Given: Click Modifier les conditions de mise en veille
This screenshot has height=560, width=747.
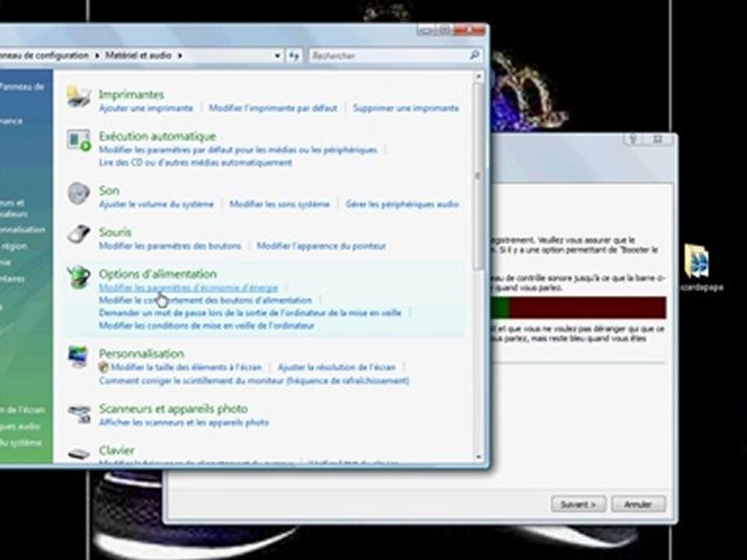Looking at the screenshot, I should 207,326.
